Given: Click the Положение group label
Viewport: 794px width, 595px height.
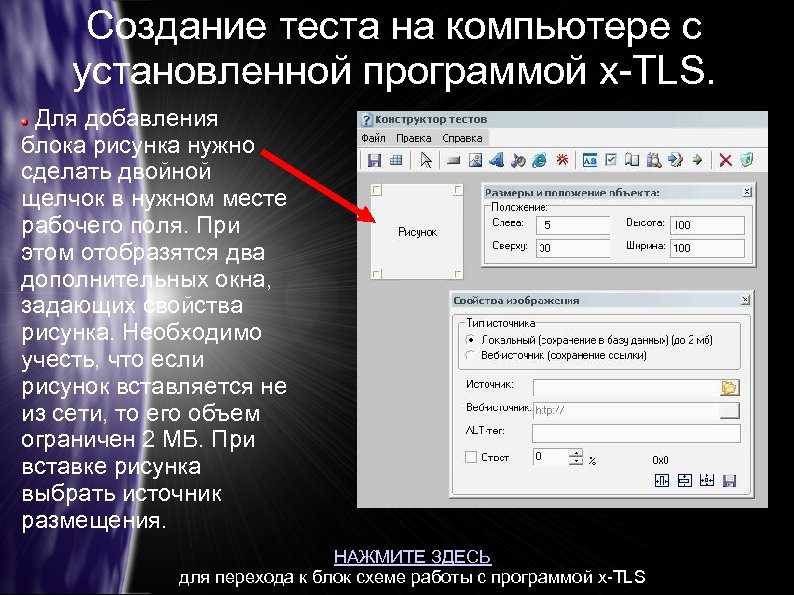Looking at the screenshot, I should point(520,207).
